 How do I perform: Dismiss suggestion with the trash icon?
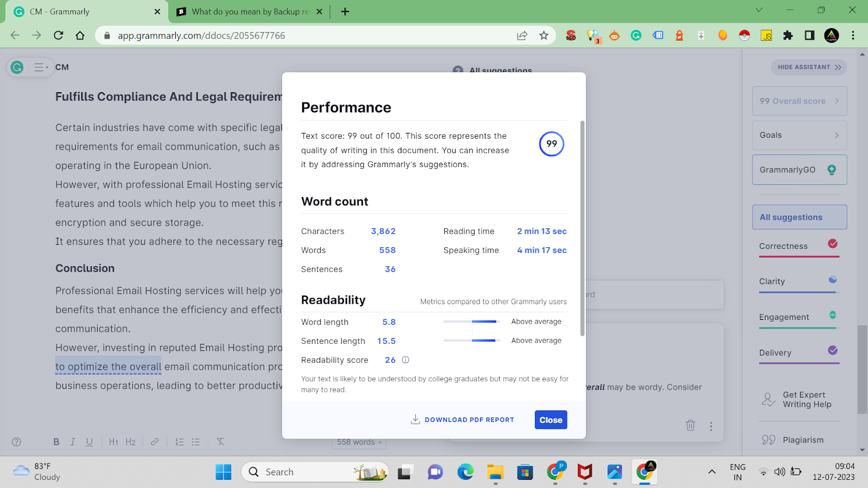(x=690, y=426)
